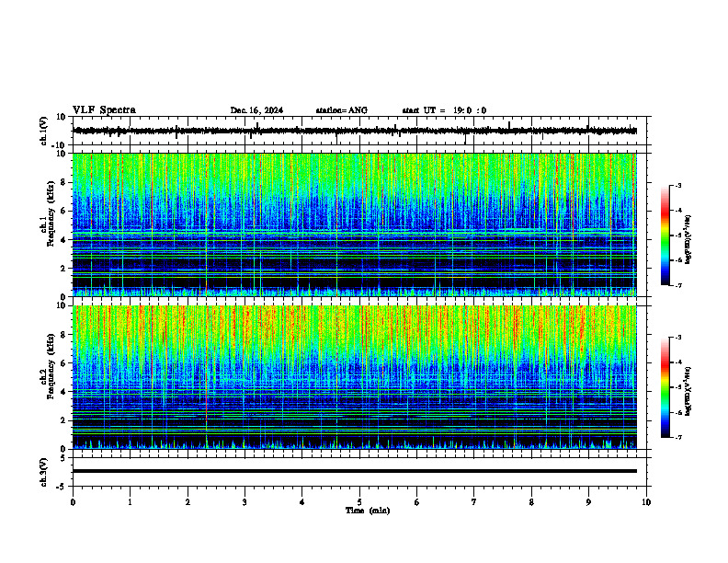This screenshot has height=563, width=728.
Task: Click time axis tick label "2"
Action: [188, 502]
